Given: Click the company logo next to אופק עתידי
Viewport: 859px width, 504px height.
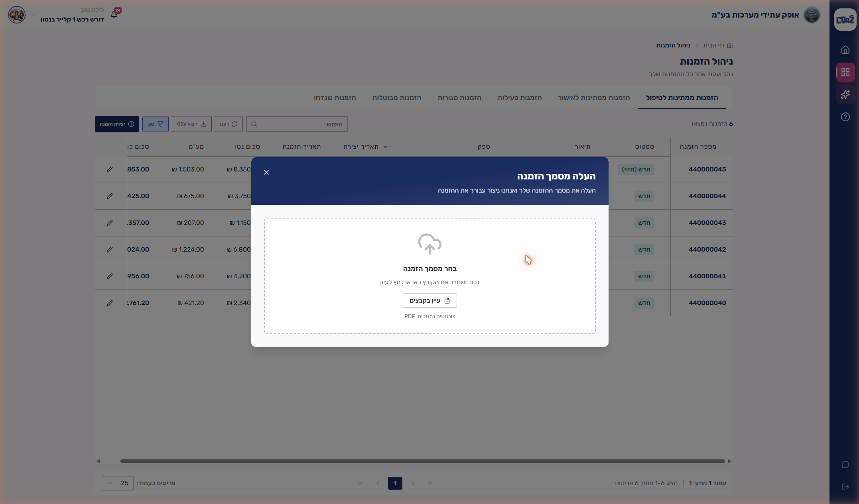Looking at the screenshot, I should 812,15.
